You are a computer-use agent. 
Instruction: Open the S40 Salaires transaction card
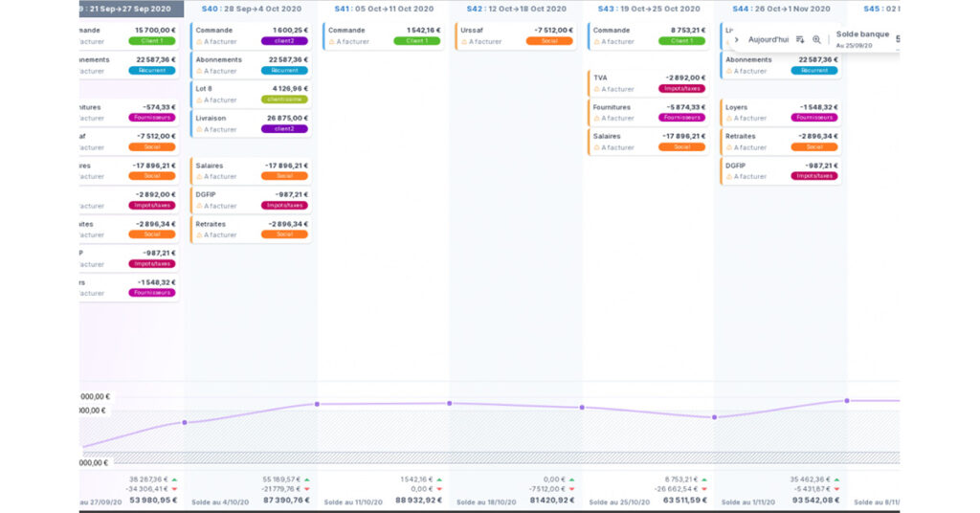coord(251,170)
